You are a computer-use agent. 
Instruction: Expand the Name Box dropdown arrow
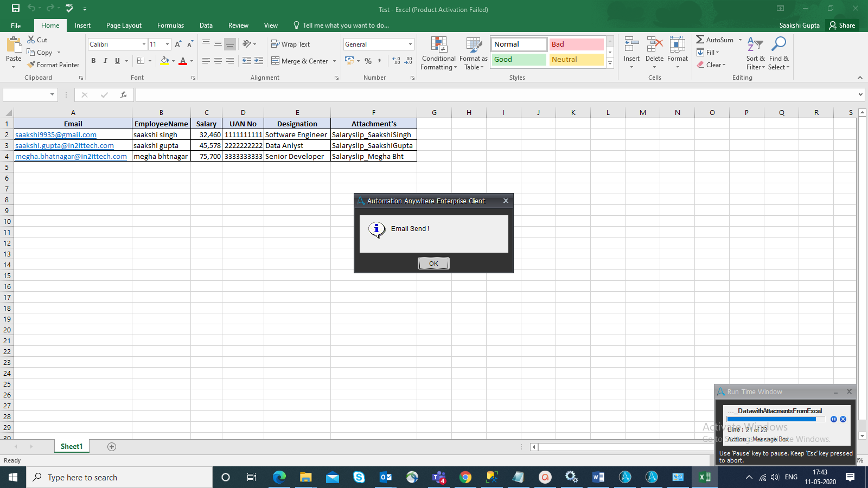point(52,95)
